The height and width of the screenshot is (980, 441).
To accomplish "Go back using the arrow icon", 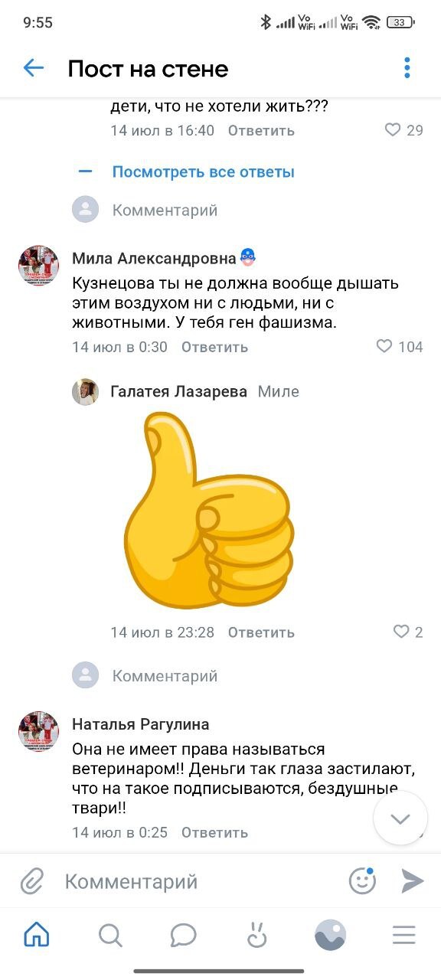I will (34, 68).
